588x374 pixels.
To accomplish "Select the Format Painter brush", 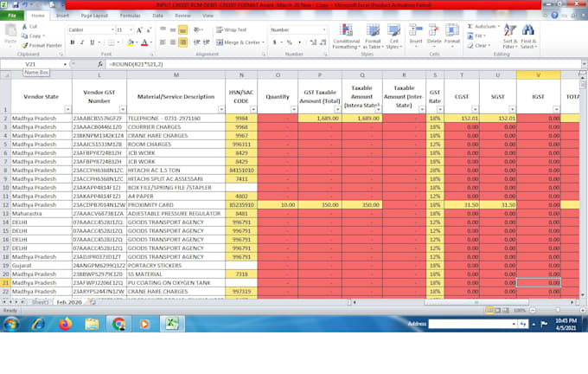I will pyautogui.click(x=24, y=45).
